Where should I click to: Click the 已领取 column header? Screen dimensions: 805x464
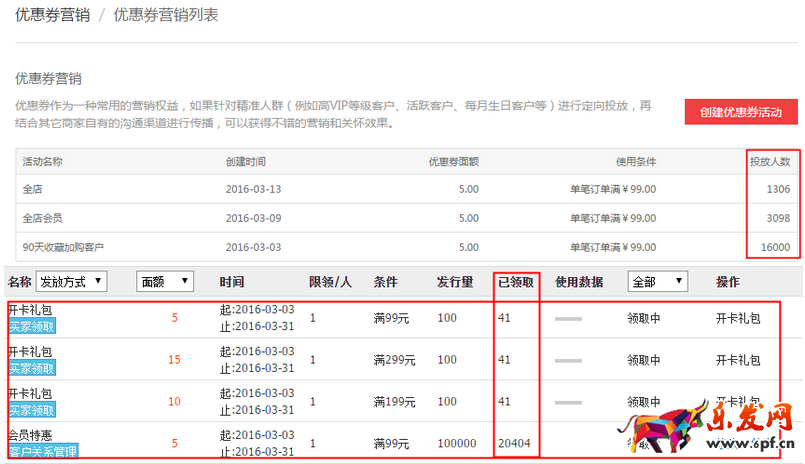pos(516,283)
